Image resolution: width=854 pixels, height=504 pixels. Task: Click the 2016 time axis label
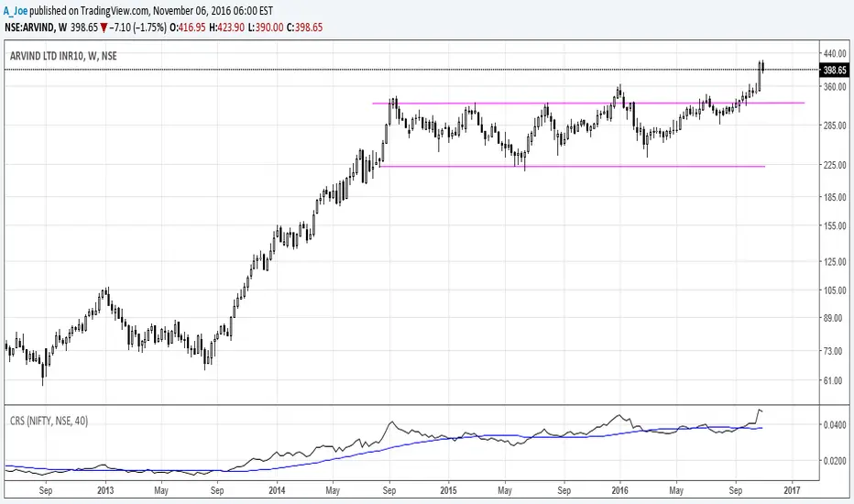pyautogui.click(x=619, y=490)
